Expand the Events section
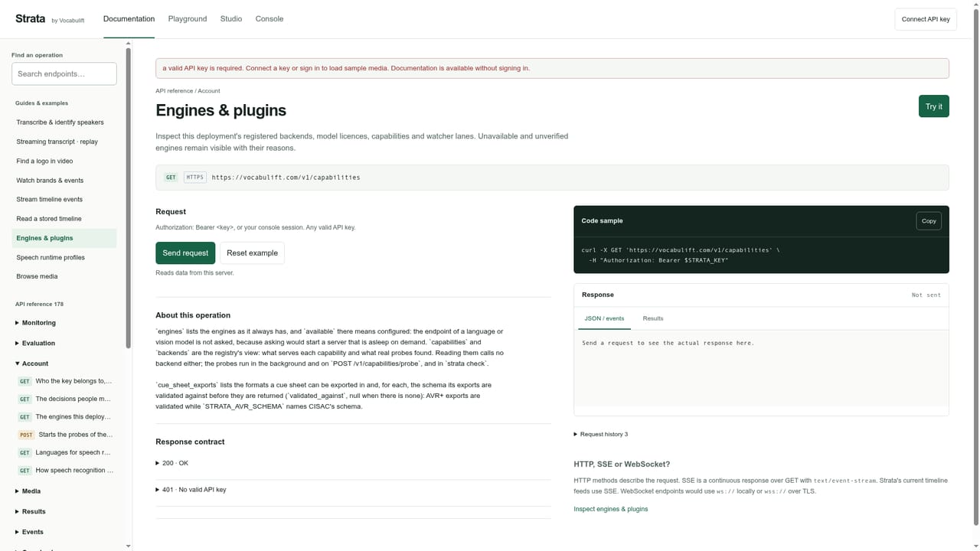 point(64,532)
